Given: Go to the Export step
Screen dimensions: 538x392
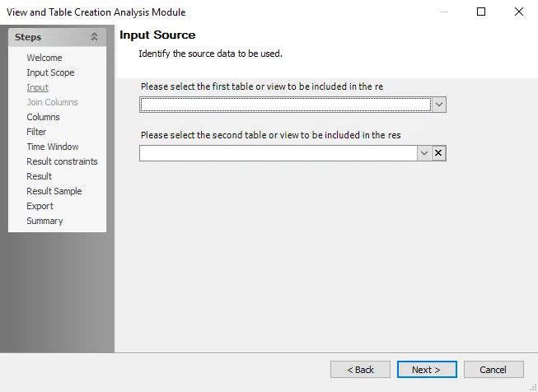Looking at the screenshot, I should point(40,206).
